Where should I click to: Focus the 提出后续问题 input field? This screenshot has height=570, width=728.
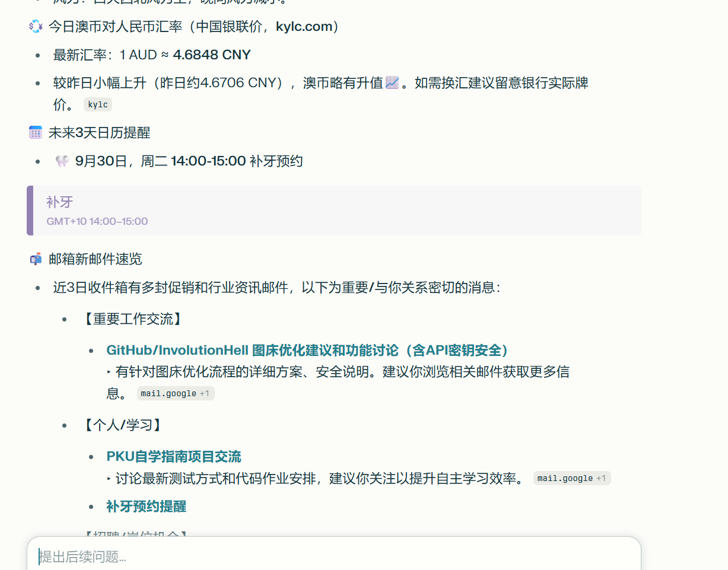[334, 556]
